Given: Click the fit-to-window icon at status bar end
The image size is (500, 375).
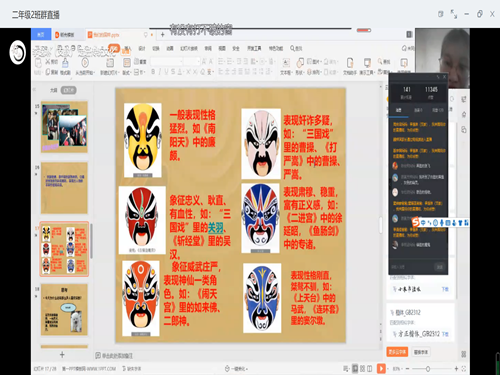Looking at the screenshot, I should pos(463,369).
